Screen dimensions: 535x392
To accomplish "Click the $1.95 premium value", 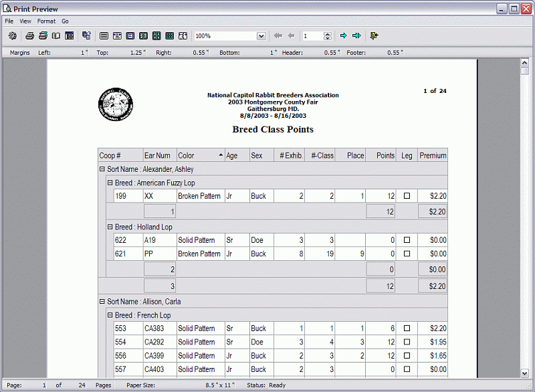I will point(438,342).
